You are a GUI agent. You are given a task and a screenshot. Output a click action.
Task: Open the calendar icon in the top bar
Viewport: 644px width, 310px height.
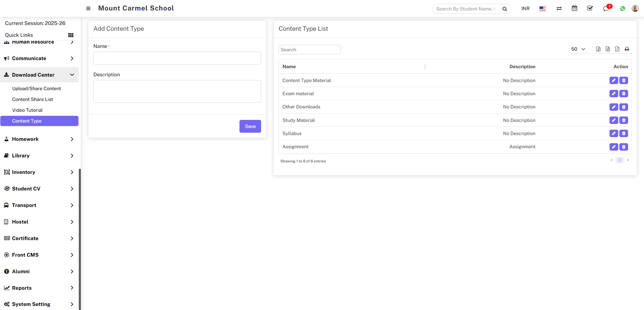(574, 8)
